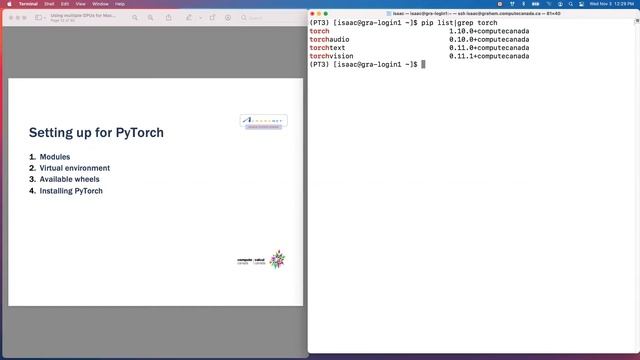The image size is (640, 360).
Task: Click the Available wheels list item
Action: 69,179
